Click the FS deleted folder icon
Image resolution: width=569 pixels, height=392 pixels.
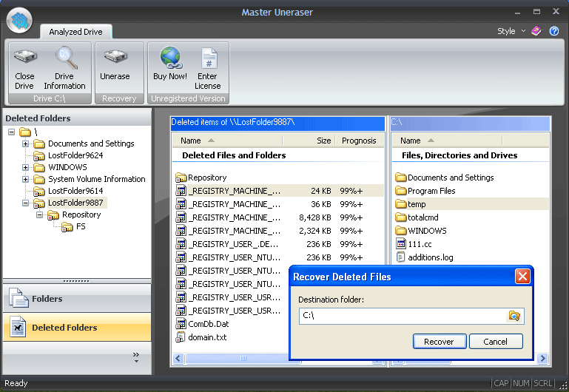67,227
